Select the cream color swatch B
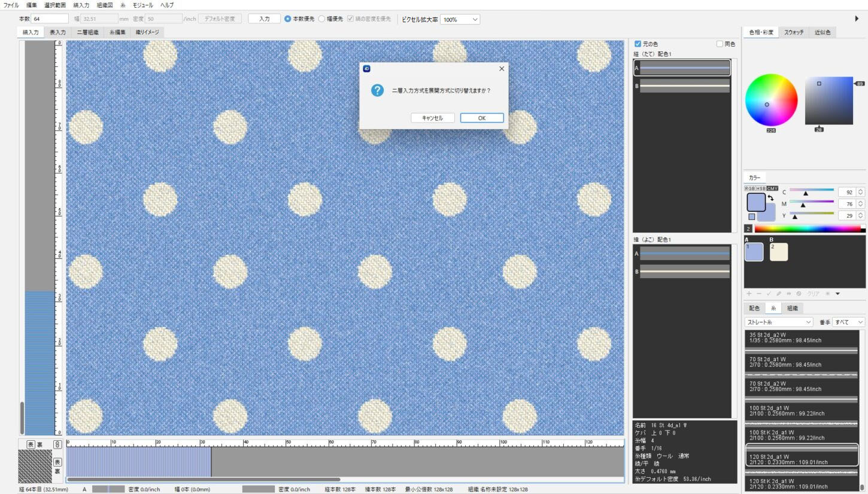Image resolution: width=868 pixels, height=494 pixels. (x=779, y=252)
